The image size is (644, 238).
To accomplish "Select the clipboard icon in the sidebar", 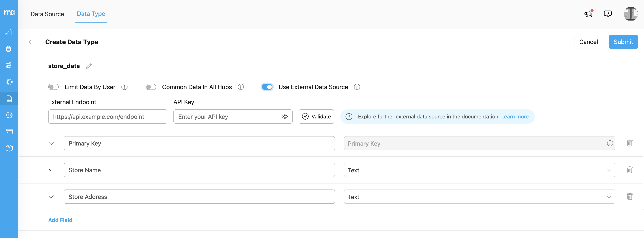I will tap(9, 49).
